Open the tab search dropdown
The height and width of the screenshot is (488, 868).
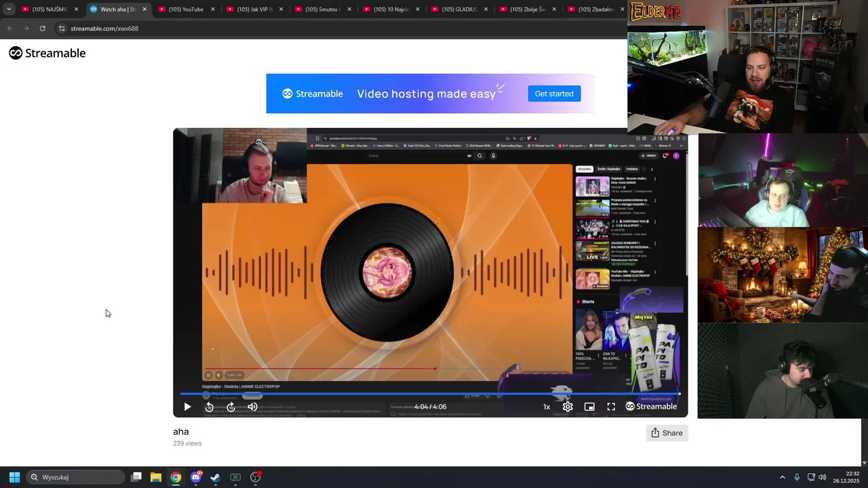[9, 9]
